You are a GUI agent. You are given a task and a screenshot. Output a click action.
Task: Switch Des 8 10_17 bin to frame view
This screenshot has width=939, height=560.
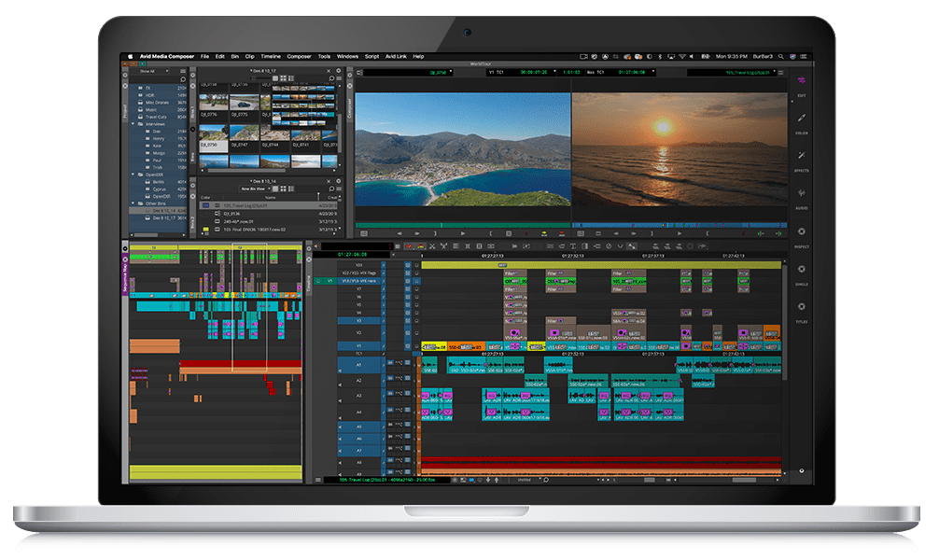click(x=283, y=78)
